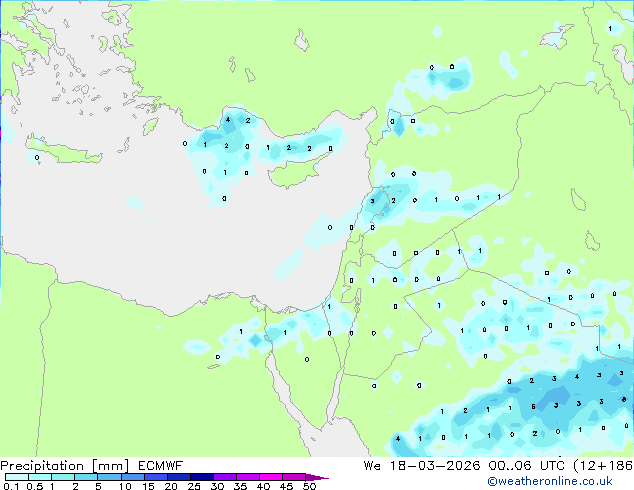Click the over-50 mm arrow at legend end
Screen dimensions: 634x490
(317, 477)
